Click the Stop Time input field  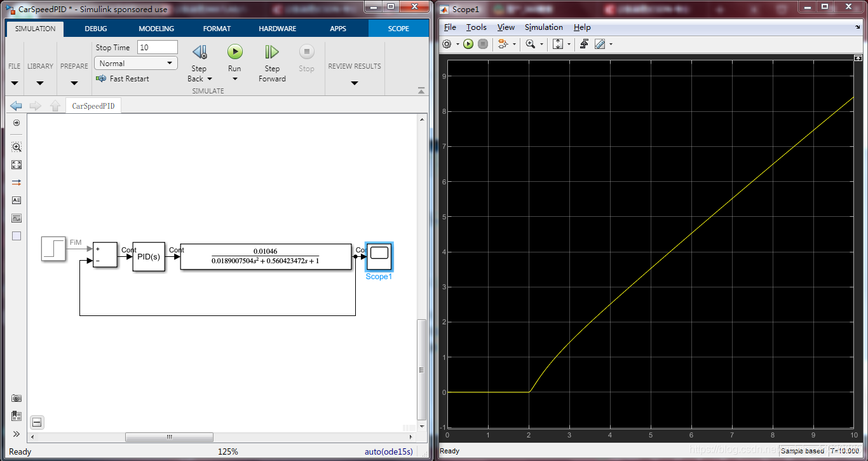[x=158, y=47]
